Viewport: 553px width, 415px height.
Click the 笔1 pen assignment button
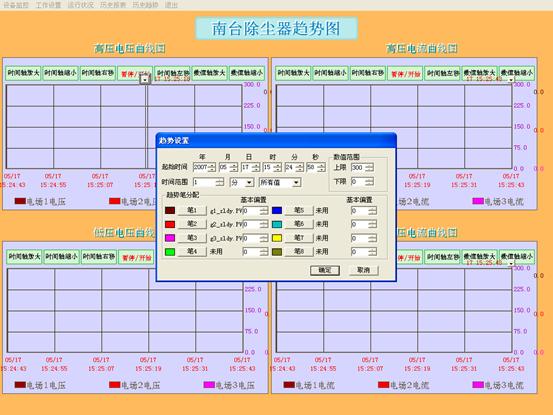[x=192, y=210]
